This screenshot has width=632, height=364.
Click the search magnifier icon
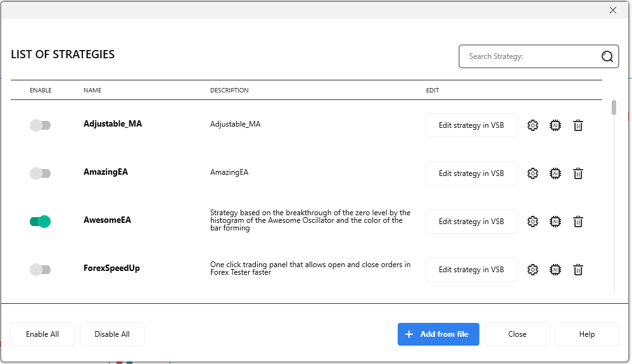(x=607, y=56)
